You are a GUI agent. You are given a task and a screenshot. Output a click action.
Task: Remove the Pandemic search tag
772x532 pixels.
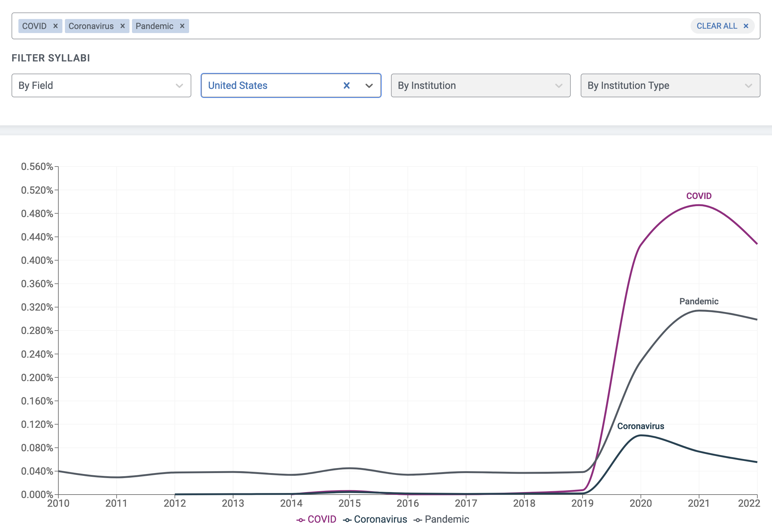(182, 26)
